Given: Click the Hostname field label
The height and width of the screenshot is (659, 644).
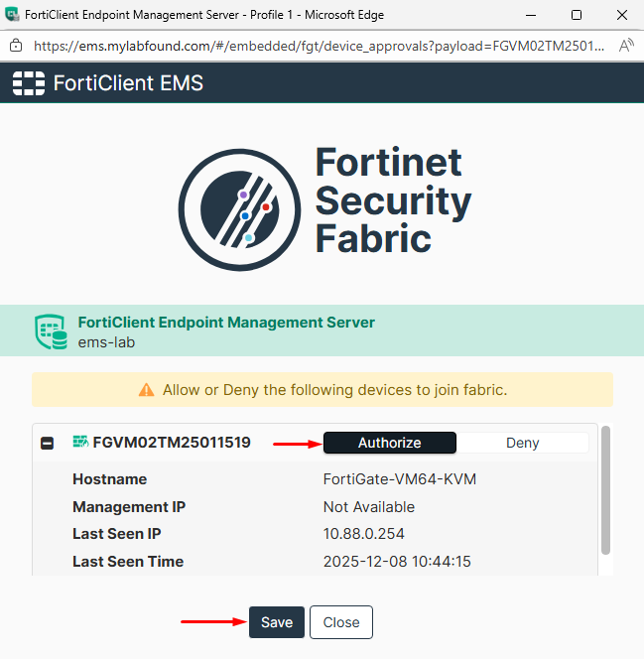Looking at the screenshot, I should (x=109, y=479).
